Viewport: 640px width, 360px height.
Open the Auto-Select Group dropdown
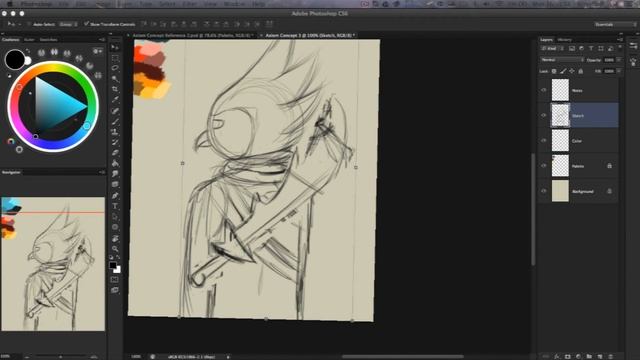click(x=68, y=24)
